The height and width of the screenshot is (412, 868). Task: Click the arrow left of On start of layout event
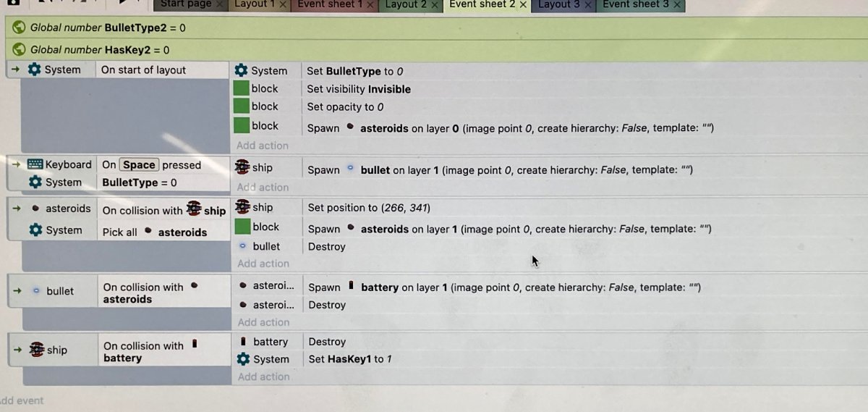coord(16,70)
